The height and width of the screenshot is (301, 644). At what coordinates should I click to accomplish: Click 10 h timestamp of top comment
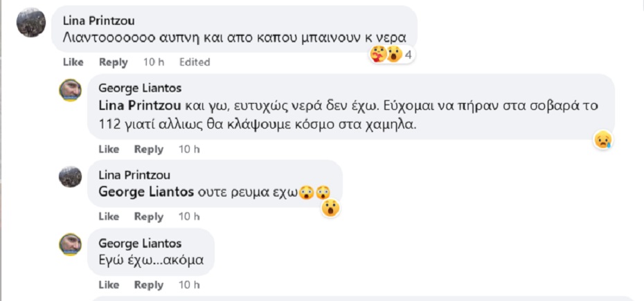[x=154, y=62]
